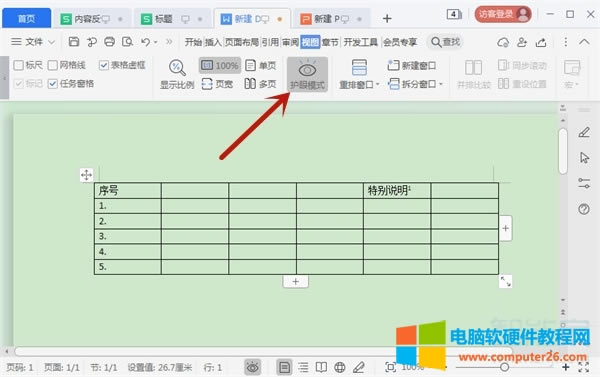Open the 显示比例 zoom ratio tool
This screenshot has height=377, width=600.
point(177,75)
